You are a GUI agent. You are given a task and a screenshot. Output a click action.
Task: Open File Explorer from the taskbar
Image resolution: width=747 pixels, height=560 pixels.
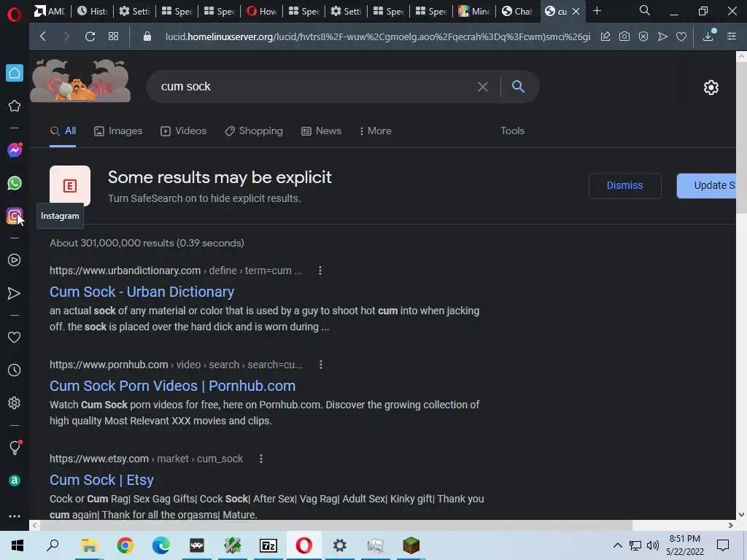pyautogui.click(x=89, y=545)
